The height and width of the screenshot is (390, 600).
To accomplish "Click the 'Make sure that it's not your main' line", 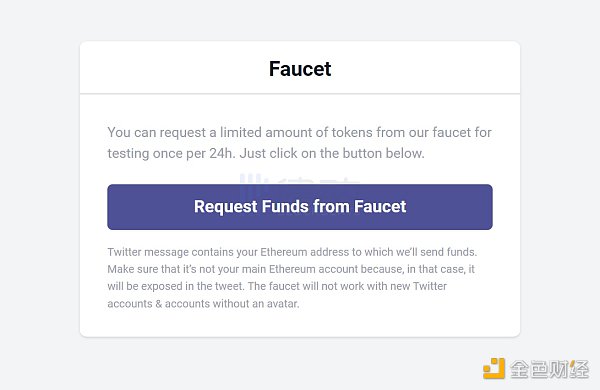I will click(291, 269).
